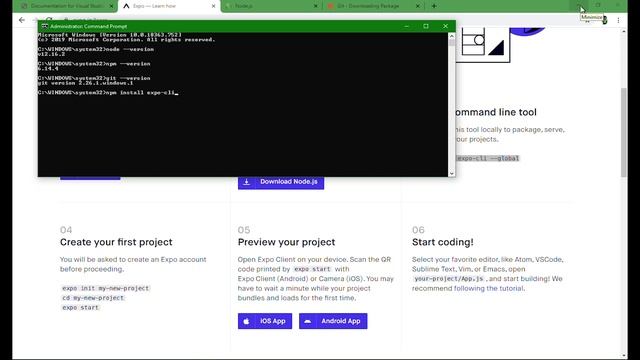This screenshot has width=640, height=360.
Task: Click the 'Create your first project' heading
Action: 116,242
